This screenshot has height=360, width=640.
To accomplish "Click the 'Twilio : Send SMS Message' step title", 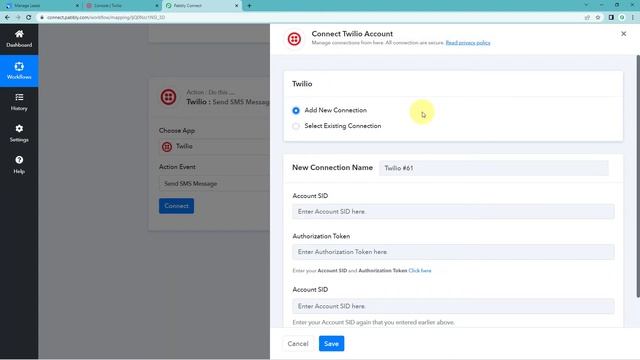I will click(228, 102).
